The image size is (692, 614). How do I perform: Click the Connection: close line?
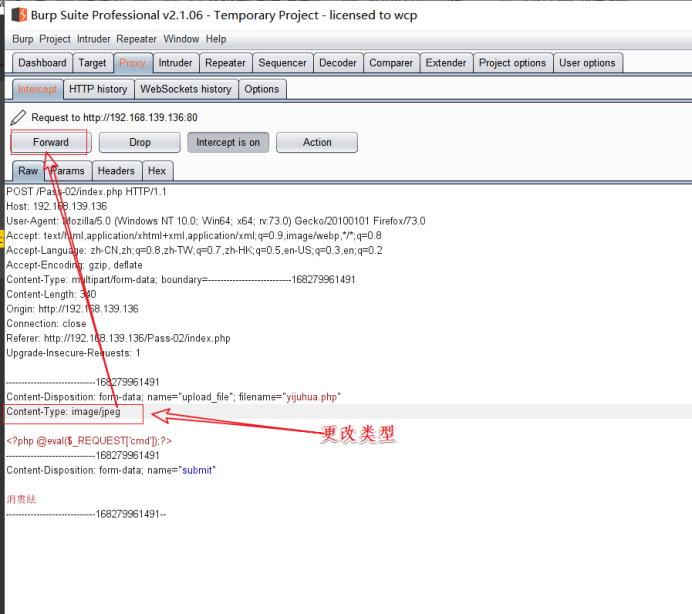tap(46, 324)
